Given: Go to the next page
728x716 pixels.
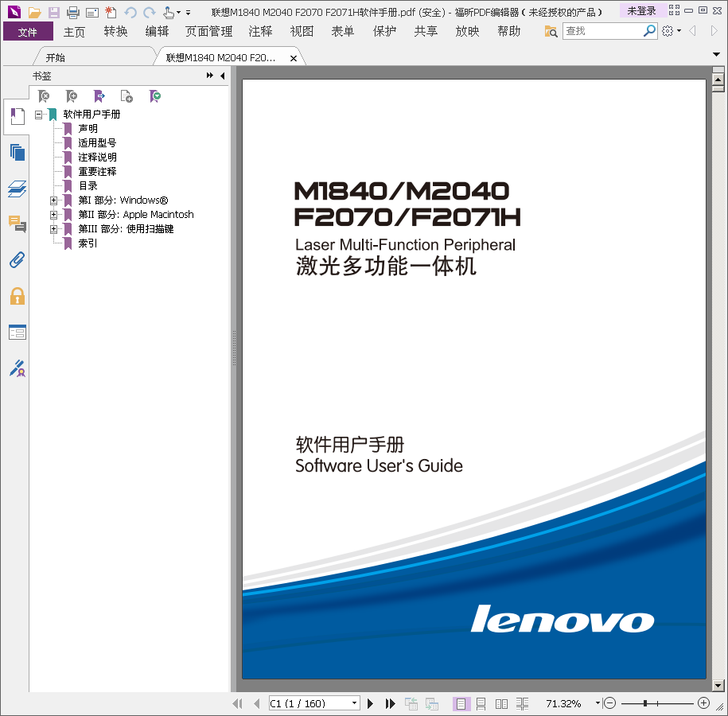Looking at the screenshot, I should pos(370,703).
